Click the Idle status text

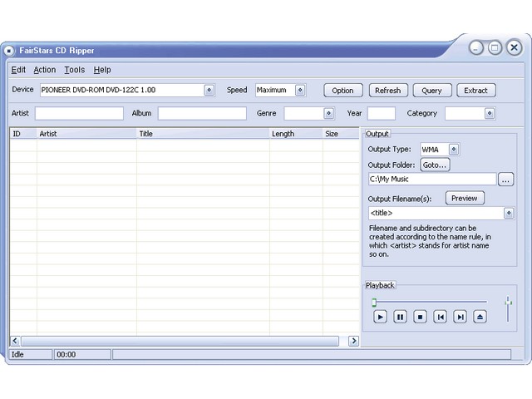[x=17, y=355]
